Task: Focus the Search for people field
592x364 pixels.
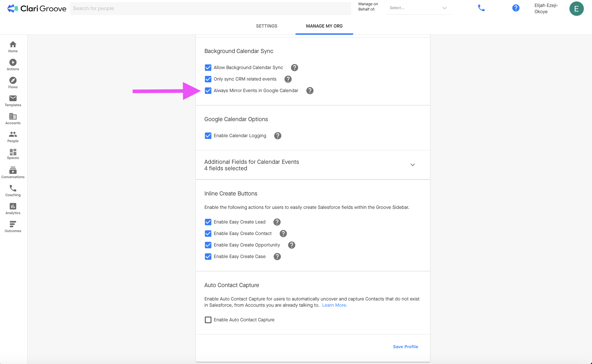Action: pos(210,8)
